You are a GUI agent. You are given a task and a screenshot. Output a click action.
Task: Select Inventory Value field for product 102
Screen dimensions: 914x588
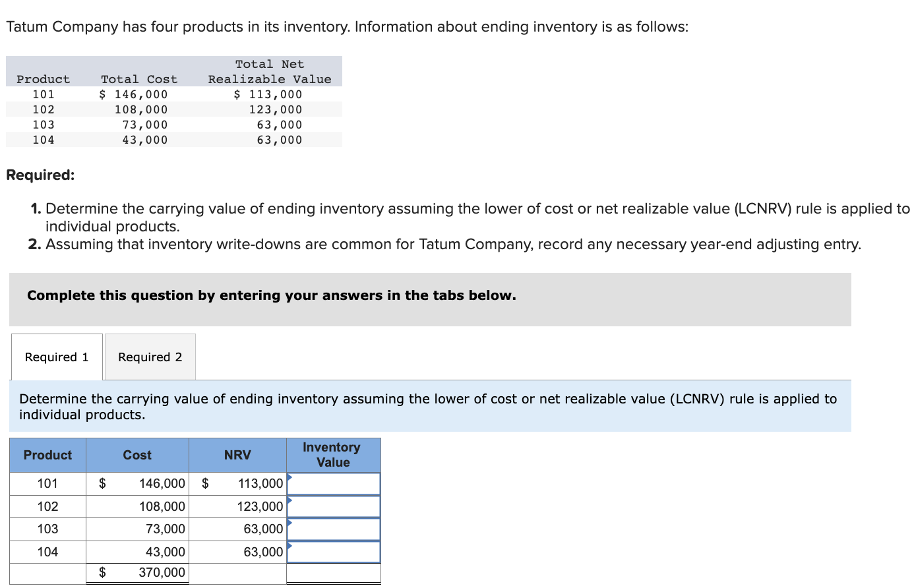[x=334, y=506]
